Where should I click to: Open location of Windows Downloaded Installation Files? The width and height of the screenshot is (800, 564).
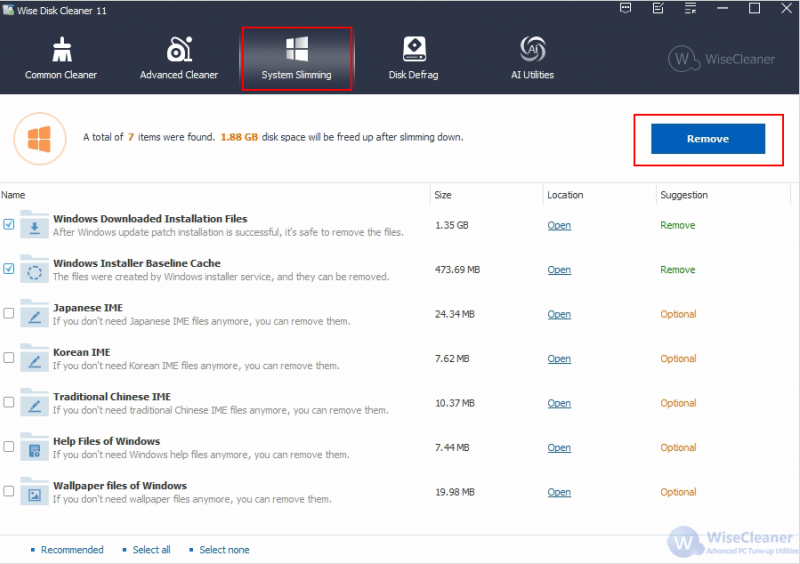tap(559, 225)
